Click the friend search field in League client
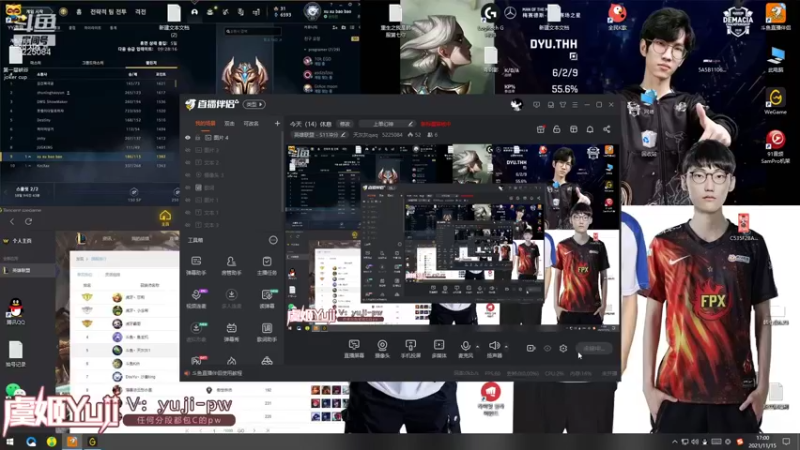The image size is (800, 450). click(x=253, y=32)
